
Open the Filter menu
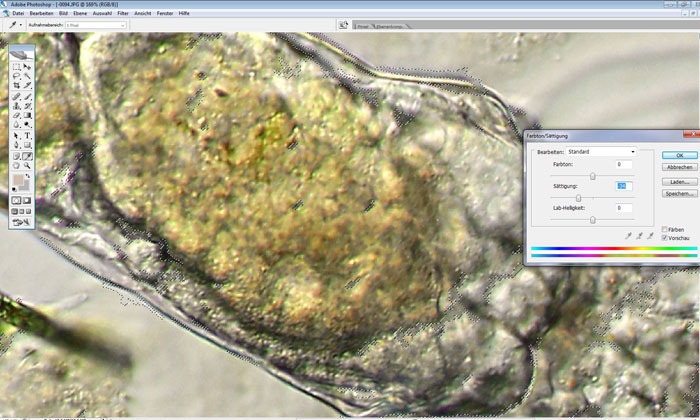coord(123,13)
